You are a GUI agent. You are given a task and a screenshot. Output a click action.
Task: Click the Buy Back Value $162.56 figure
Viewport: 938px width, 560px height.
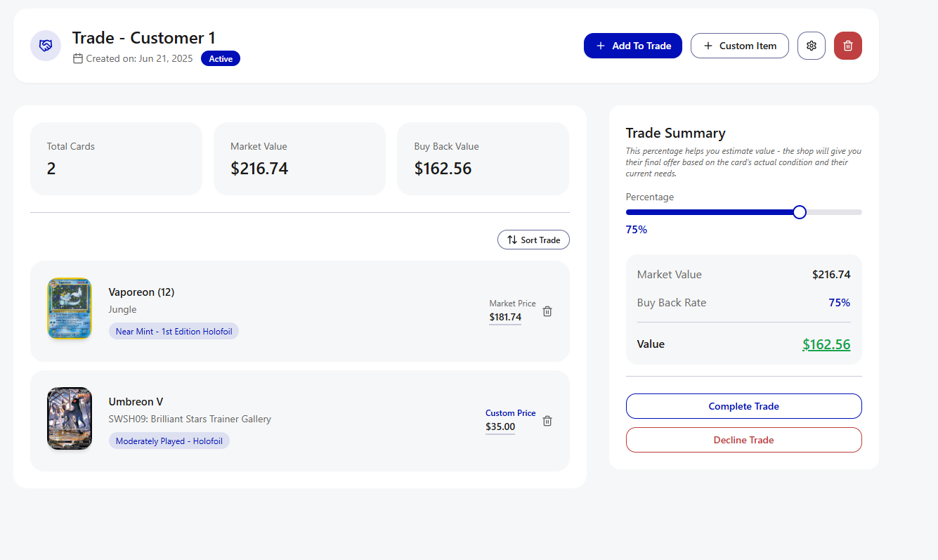click(x=443, y=169)
